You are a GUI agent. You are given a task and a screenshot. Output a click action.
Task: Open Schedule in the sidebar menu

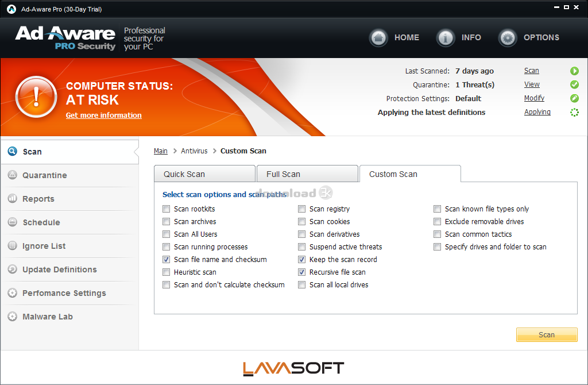pos(69,222)
